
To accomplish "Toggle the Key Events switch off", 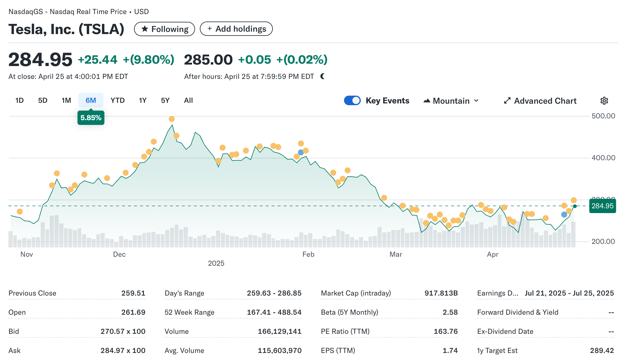I will pyautogui.click(x=352, y=100).
